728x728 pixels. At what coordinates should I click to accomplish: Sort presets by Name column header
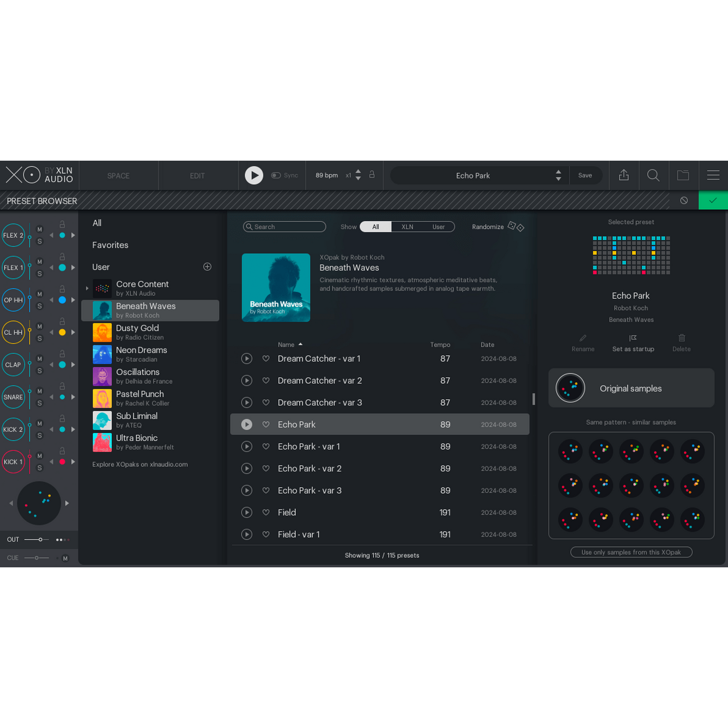pos(286,345)
